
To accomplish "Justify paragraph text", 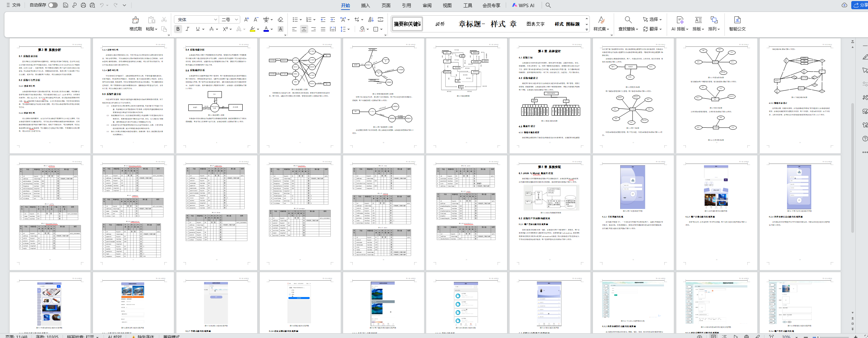I will [x=323, y=29].
